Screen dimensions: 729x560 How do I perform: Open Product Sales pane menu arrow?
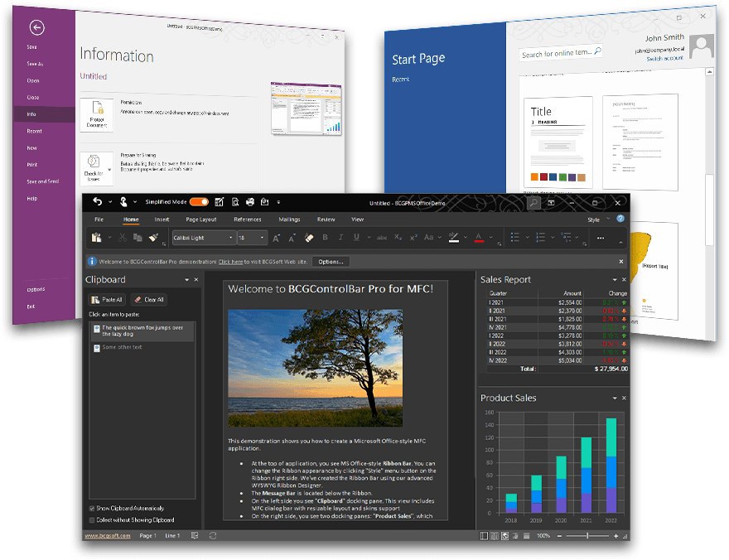(x=615, y=398)
